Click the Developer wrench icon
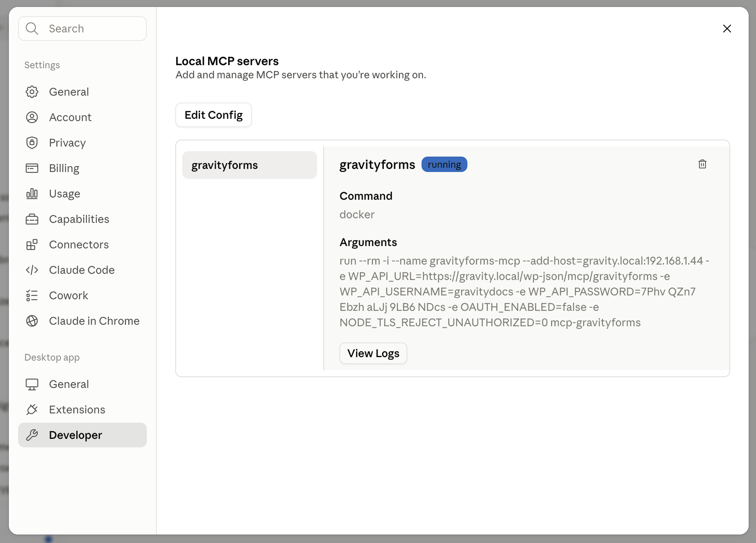The image size is (756, 543). [x=32, y=435]
